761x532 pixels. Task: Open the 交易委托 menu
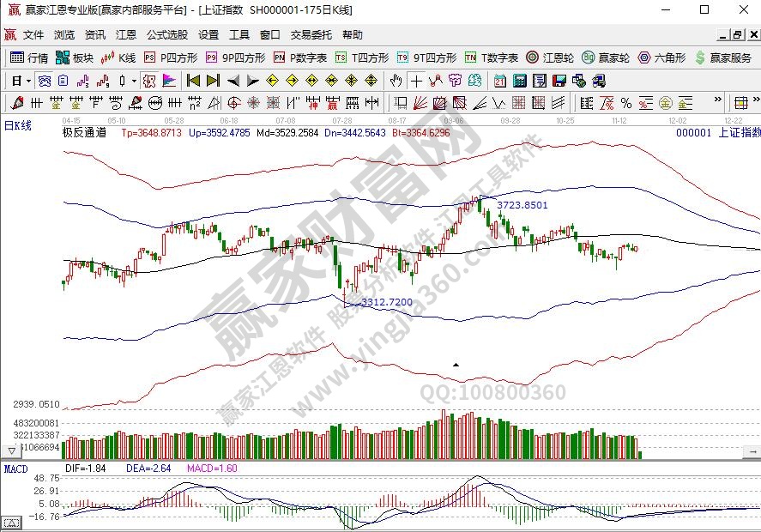pyautogui.click(x=311, y=35)
